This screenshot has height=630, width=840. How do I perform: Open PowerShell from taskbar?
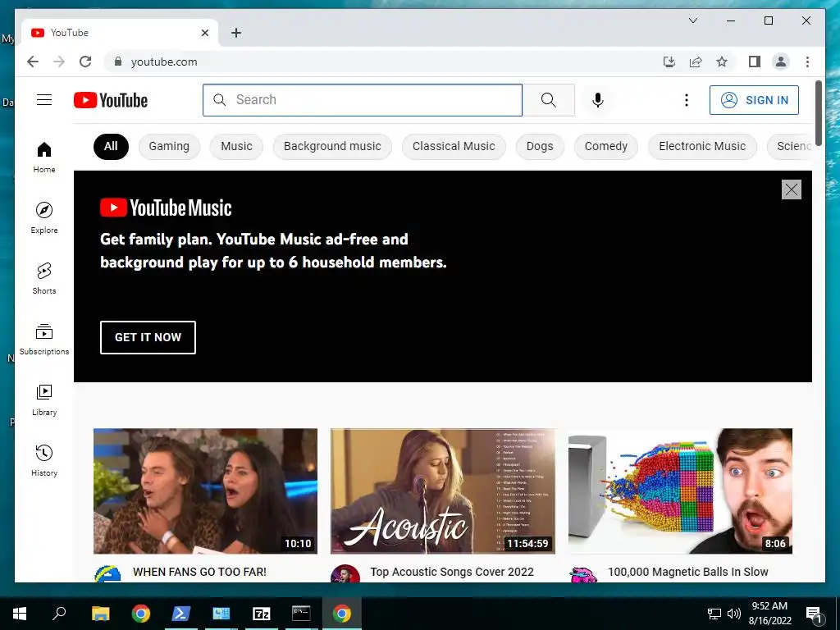[180, 614]
